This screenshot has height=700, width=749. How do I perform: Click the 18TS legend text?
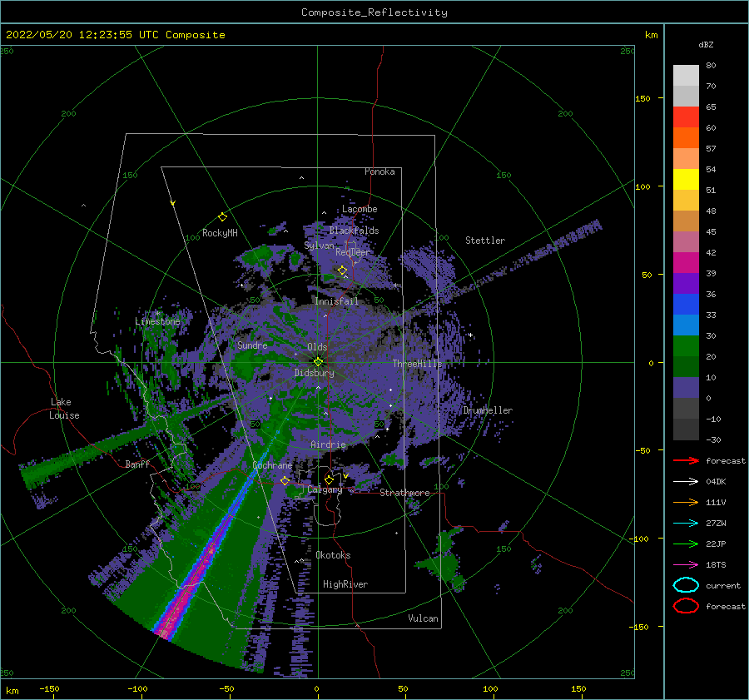click(x=716, y=565)
